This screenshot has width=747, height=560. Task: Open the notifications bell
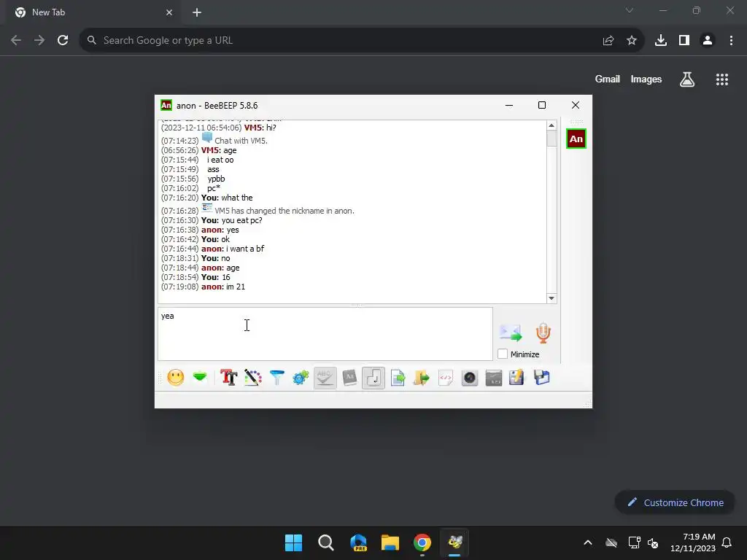pos(727,542)
